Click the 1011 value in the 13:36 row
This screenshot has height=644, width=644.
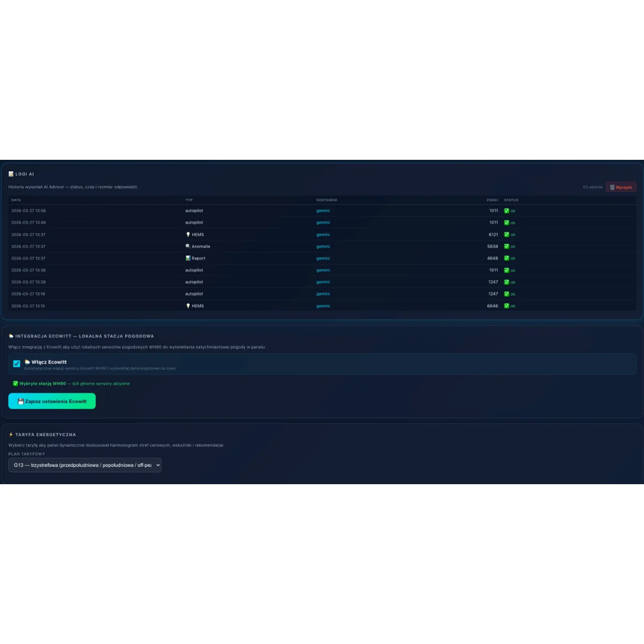coord(493,270)
